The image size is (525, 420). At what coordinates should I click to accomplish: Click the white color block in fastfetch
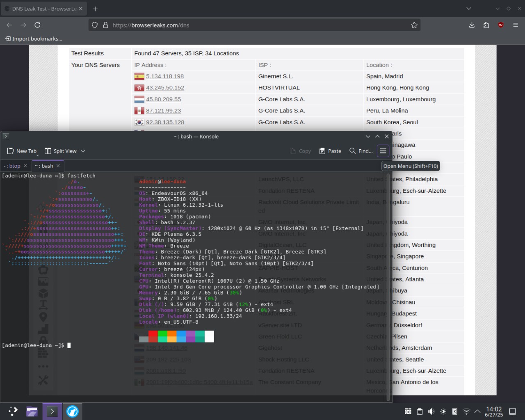(209, 336)
